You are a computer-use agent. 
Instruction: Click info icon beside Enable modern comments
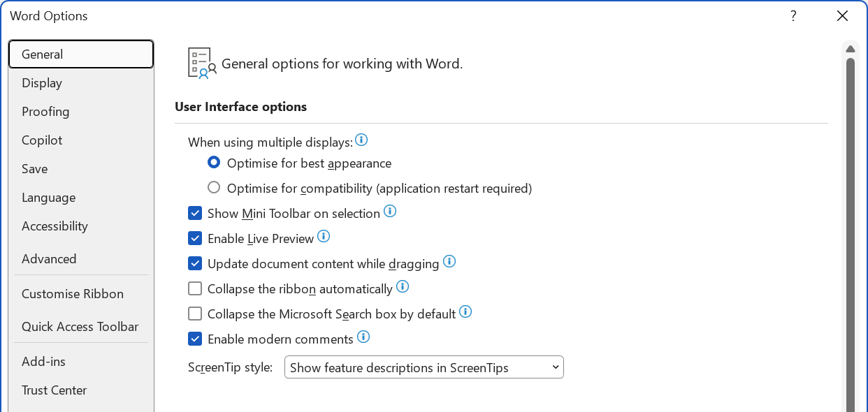tap(363, 337)
